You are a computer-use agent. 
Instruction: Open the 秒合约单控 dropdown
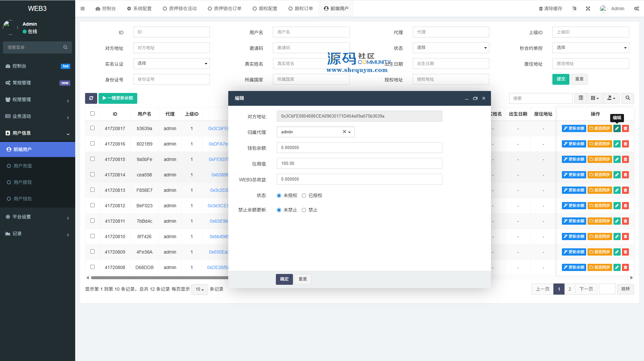(590, 48)
